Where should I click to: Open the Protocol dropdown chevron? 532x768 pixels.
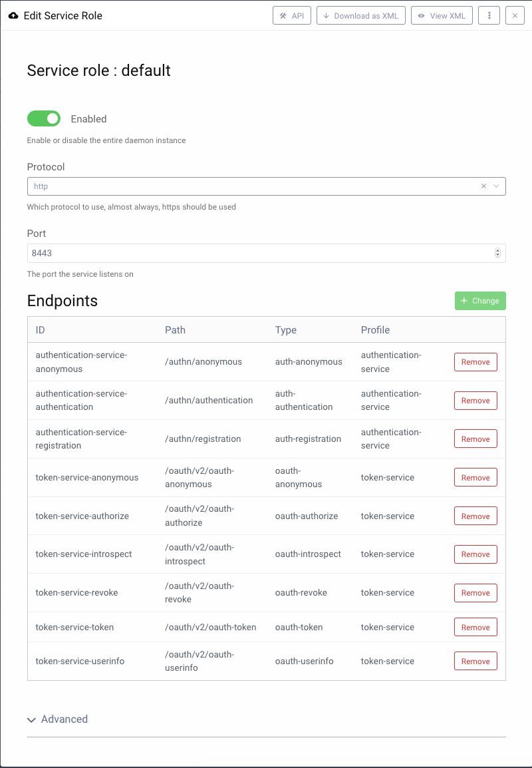point(495,186)
